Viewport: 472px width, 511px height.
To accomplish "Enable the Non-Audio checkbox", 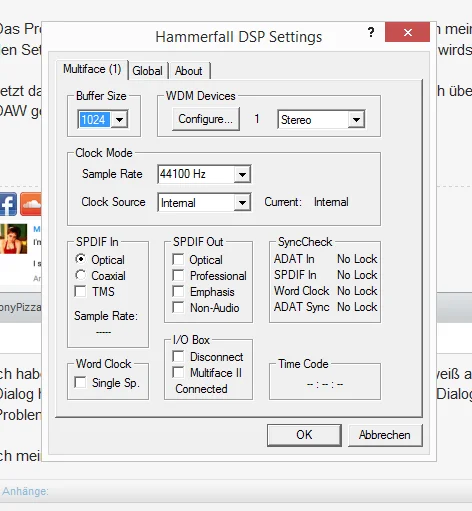I will click(x=178, y=307).
